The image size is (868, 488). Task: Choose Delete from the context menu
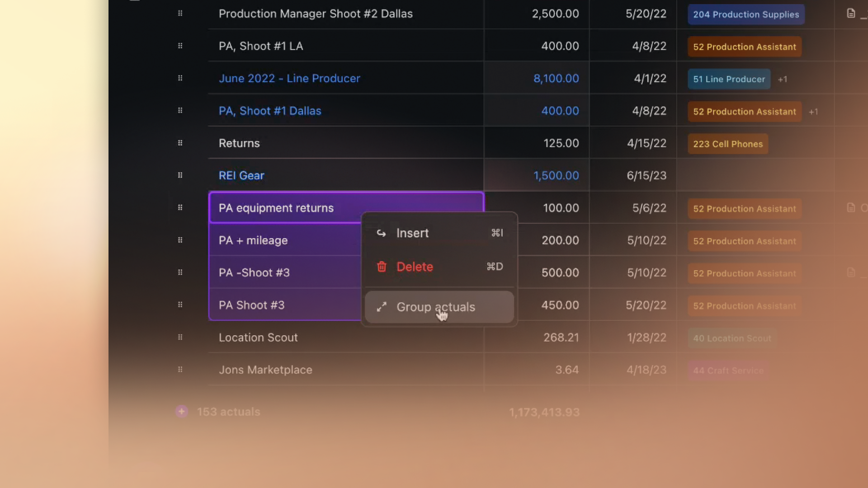click(414, 267)
